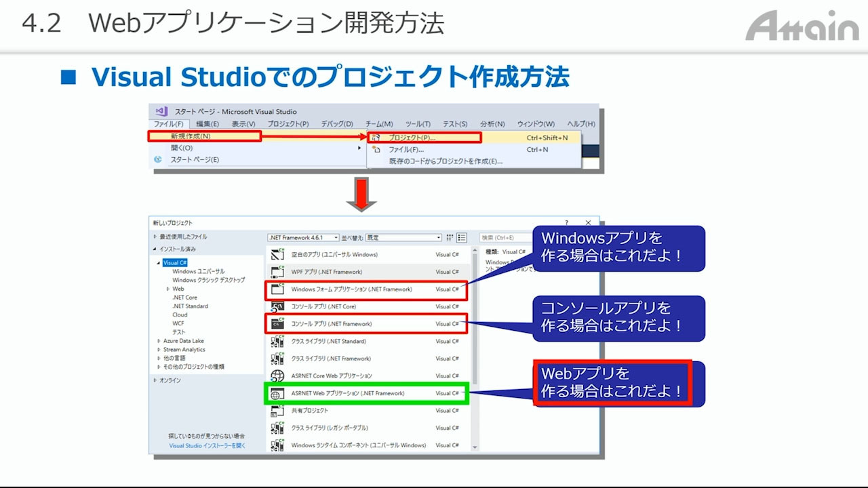Click the new file icon beside ファイル(F)...
This screenshot has width=868, height=488.
tap(376, 149)
